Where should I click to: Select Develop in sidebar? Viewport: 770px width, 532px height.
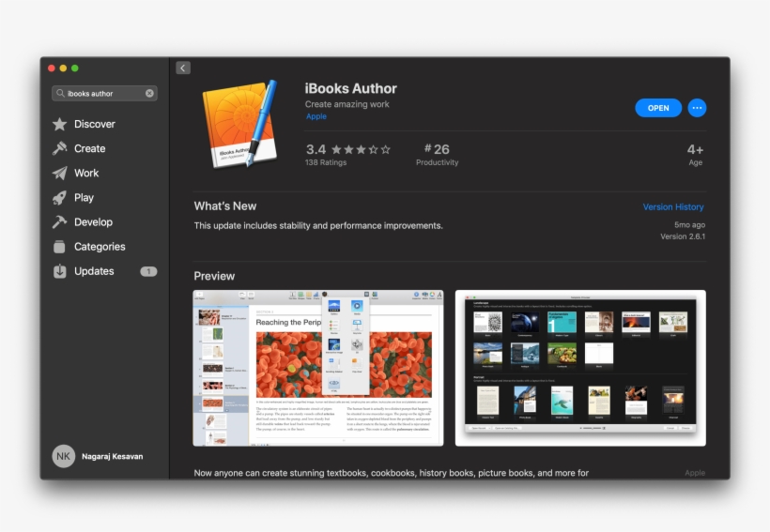coord(93,222)
